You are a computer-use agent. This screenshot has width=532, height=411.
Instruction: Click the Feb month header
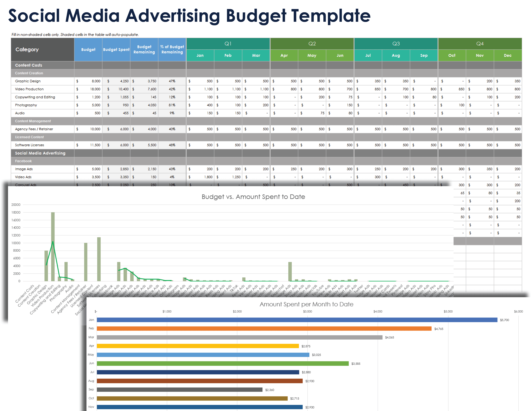228,55
